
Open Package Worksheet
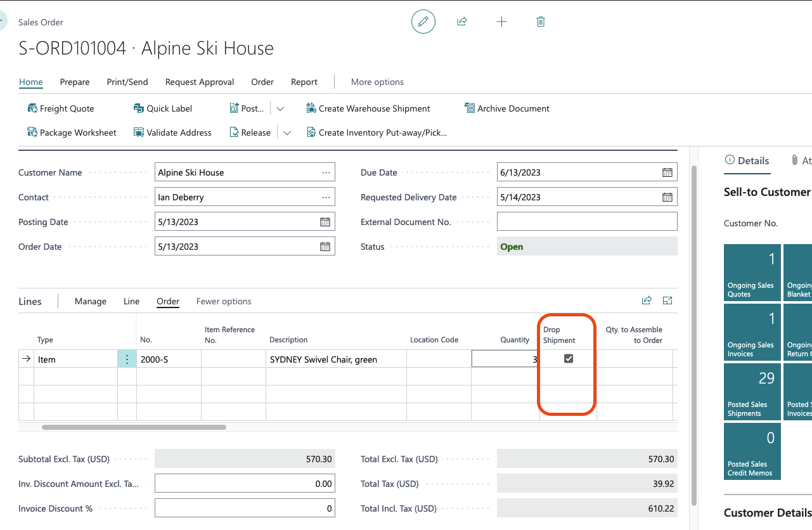coord(72,132)
